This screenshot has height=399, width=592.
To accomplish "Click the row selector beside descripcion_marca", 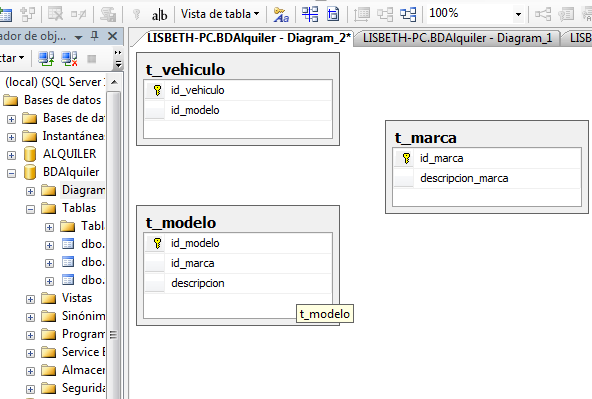I will click(x=404, y=178).
